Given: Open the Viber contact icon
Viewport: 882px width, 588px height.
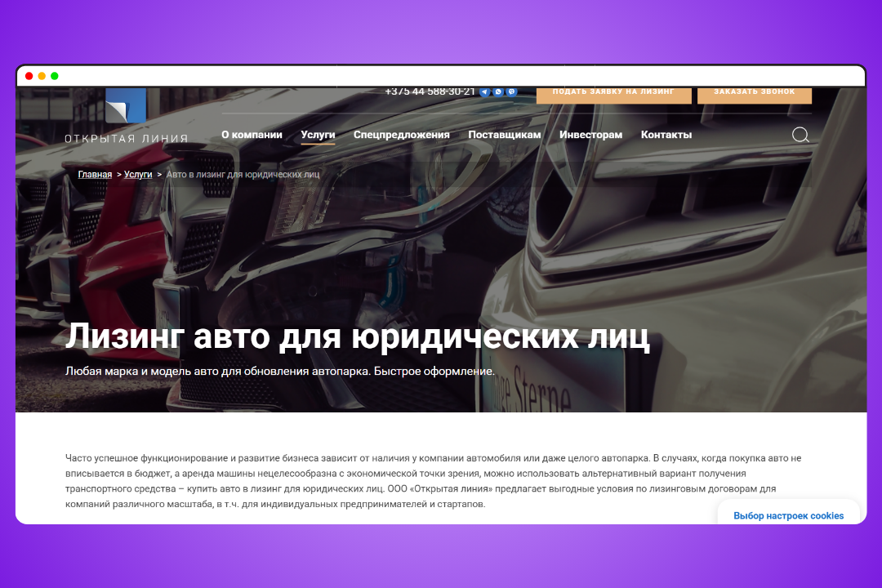Looking at the screenshot, I should point(511,91).
